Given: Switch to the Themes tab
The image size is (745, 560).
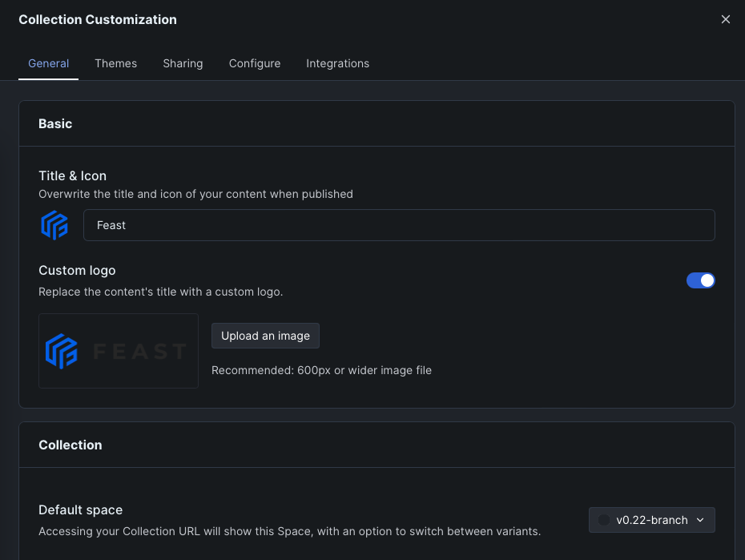Looking at the screenshot, I should (x=115, y=63).
